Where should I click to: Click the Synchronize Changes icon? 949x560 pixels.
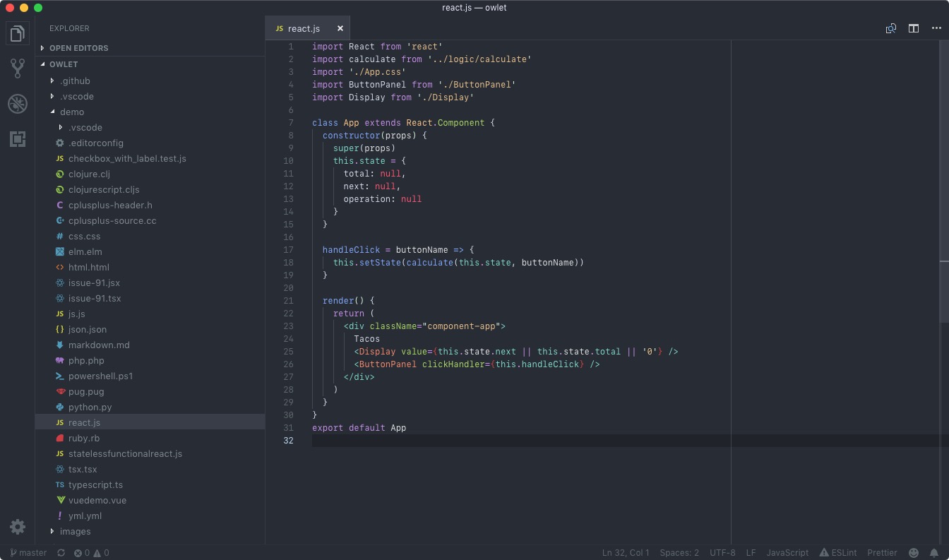61,553
